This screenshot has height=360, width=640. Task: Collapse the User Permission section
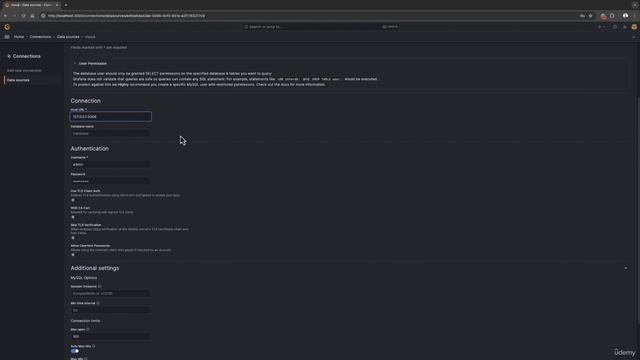click(x=75, y=64)
